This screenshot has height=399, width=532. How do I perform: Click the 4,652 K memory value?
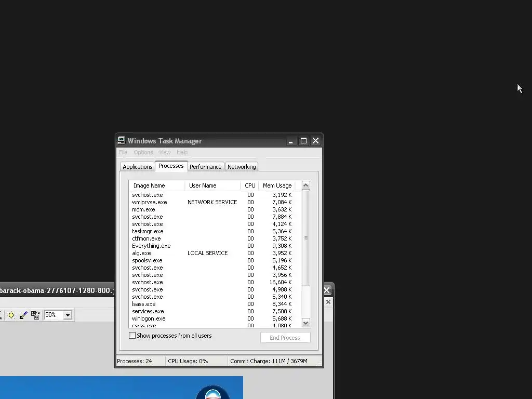pyautogui.click(x=282, y=268)
